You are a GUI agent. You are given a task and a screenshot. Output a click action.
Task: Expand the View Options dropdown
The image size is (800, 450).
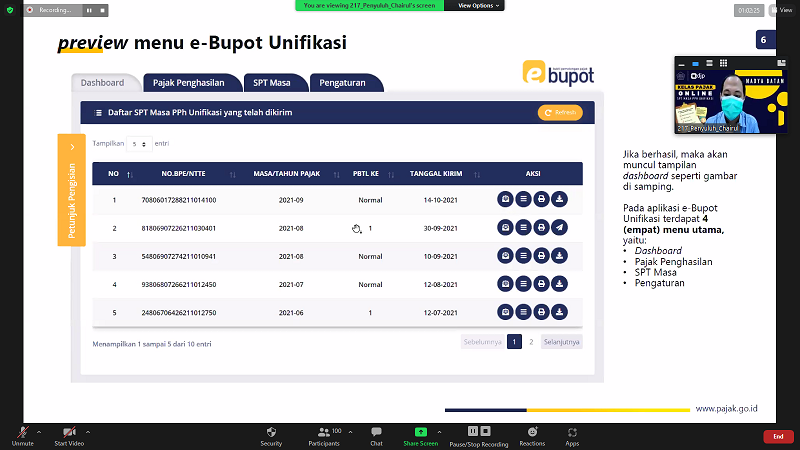click(x=477, y=5)
